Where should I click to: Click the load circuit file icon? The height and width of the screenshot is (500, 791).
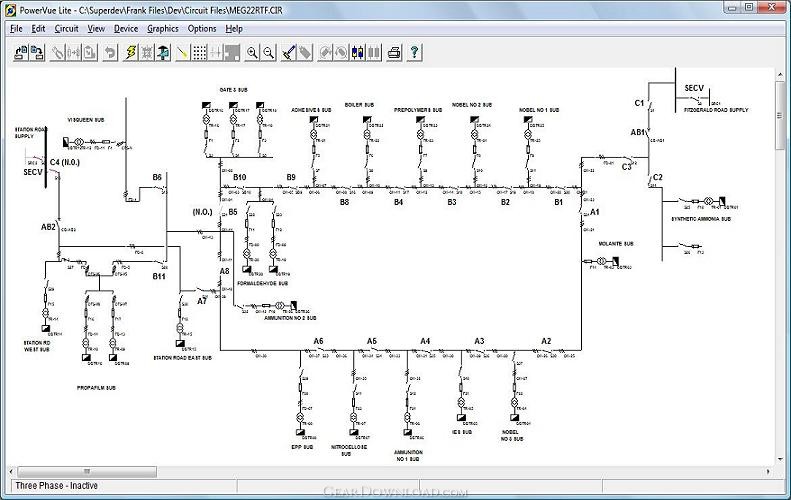[x=21, y=52]
